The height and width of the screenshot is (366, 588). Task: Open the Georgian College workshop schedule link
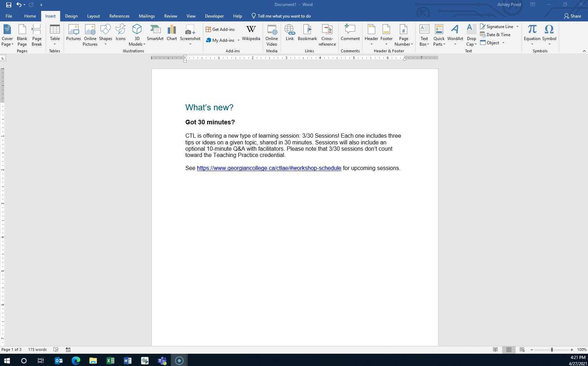269,168
